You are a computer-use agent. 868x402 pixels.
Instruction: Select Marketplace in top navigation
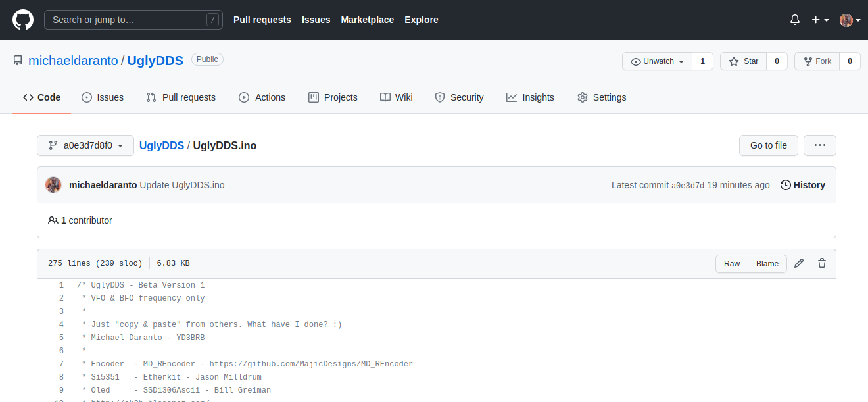tap(367, 20)
